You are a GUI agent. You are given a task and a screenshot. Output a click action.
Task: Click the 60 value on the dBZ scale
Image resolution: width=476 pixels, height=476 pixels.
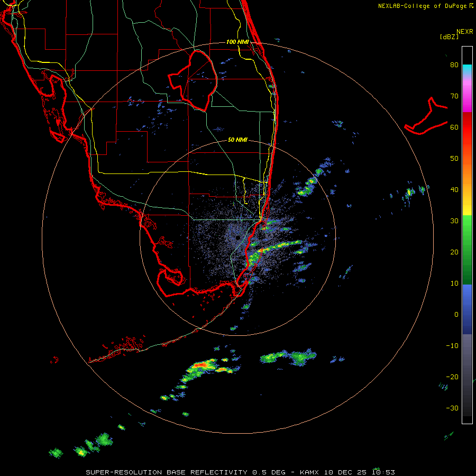click(x=454, y=127)
